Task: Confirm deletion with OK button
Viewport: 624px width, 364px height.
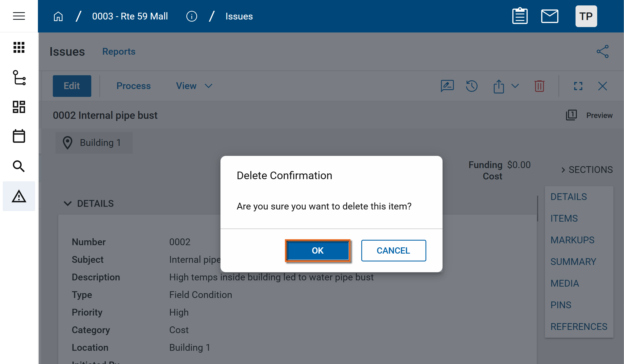Action: tap(317, 251)
